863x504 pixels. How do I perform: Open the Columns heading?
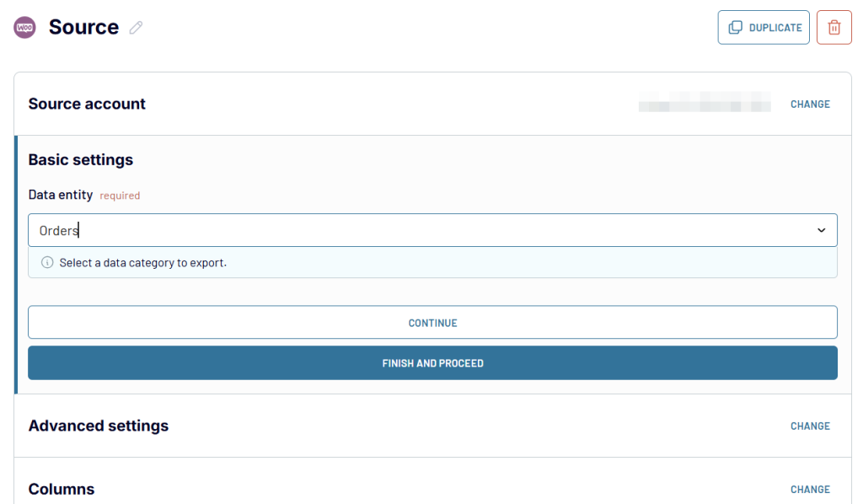pos(62,489)
